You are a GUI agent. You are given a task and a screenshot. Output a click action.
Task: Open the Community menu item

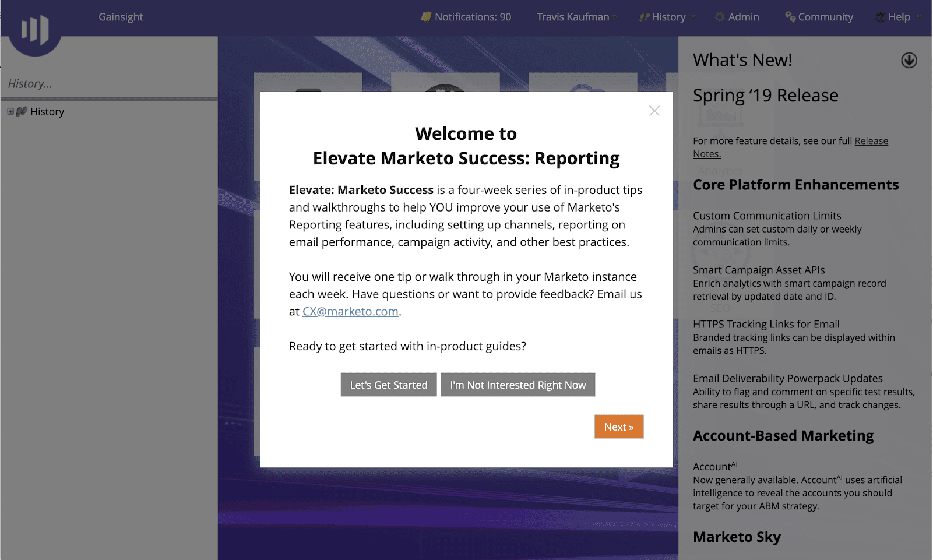coord(825,17)
